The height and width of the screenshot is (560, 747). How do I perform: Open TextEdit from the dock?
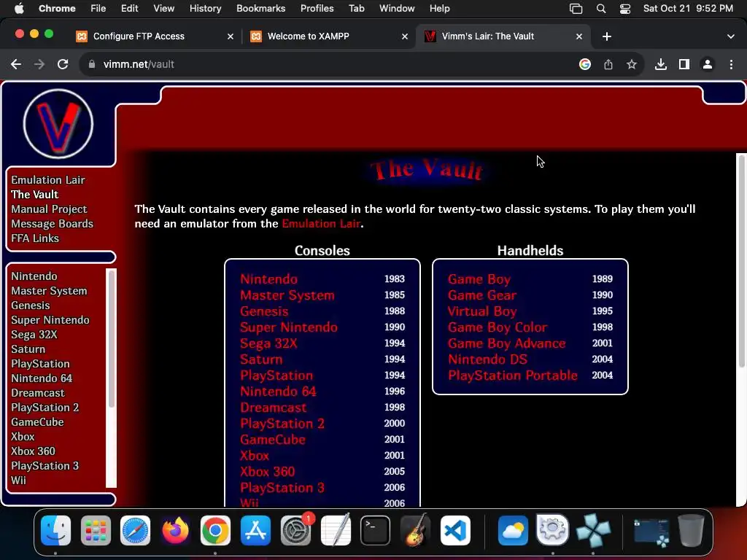tap(336, 531)
